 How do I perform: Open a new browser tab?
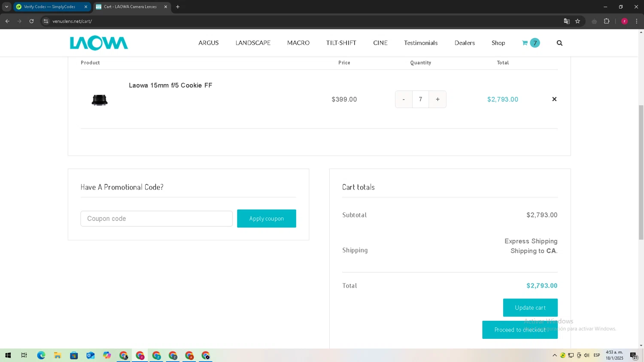tap(178, 7)
